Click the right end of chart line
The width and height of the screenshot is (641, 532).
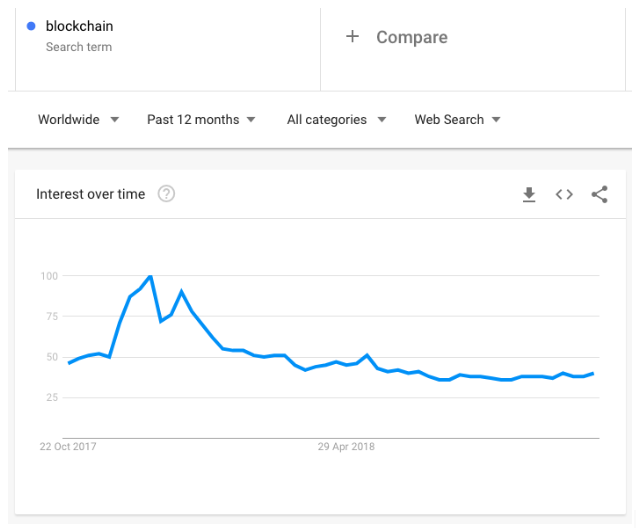point(594,373)
